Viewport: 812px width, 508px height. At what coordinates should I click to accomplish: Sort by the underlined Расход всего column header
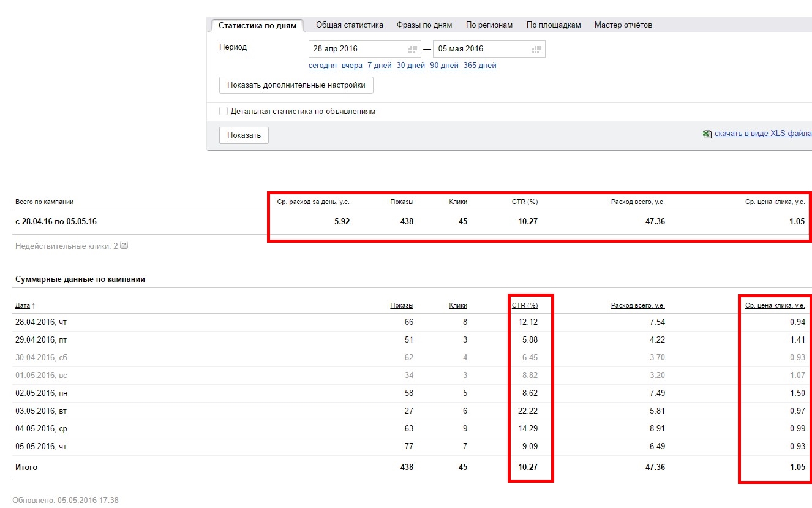[638, 306]
